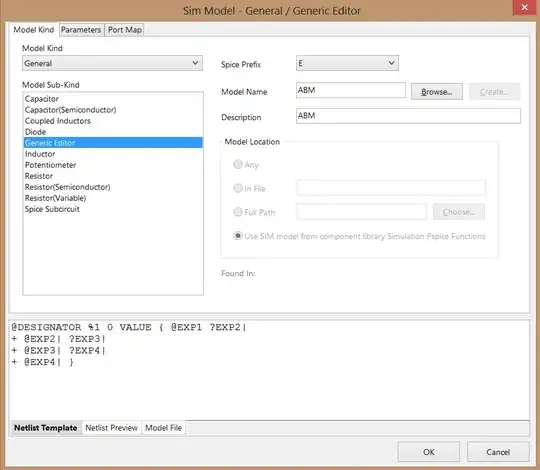The image size is (540, 470).
Task: Focus the Description text field
Action: tap(408, 116)
